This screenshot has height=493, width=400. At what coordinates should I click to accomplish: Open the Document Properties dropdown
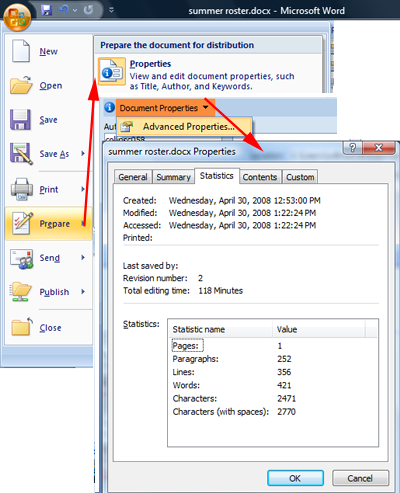click(165, 108)
